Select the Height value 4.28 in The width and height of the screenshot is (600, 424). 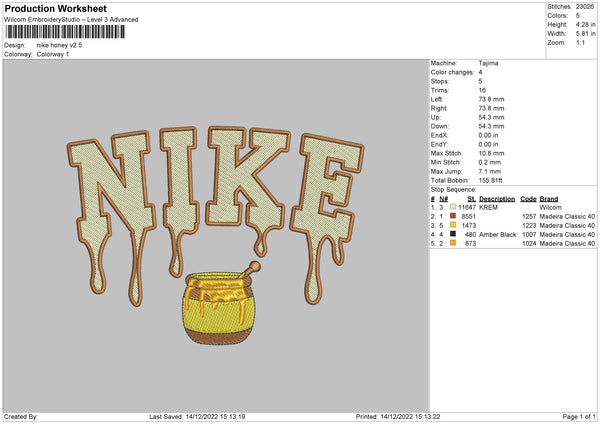click(x=586, y=24)
